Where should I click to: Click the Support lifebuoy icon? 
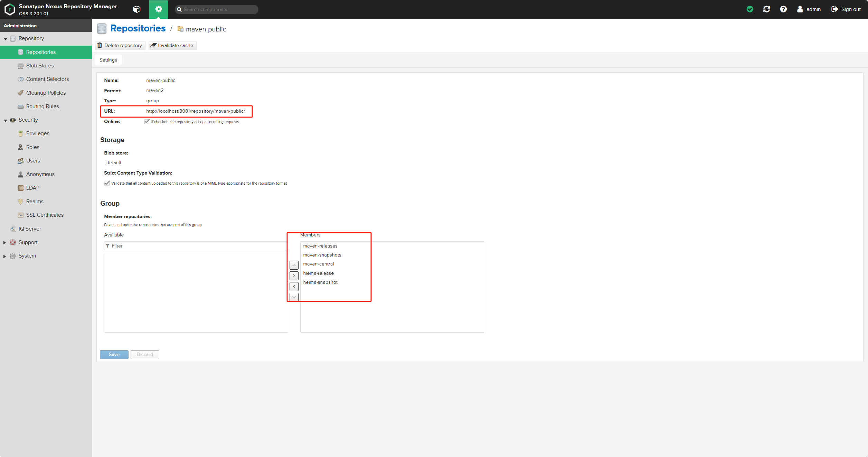click(13, 242)
